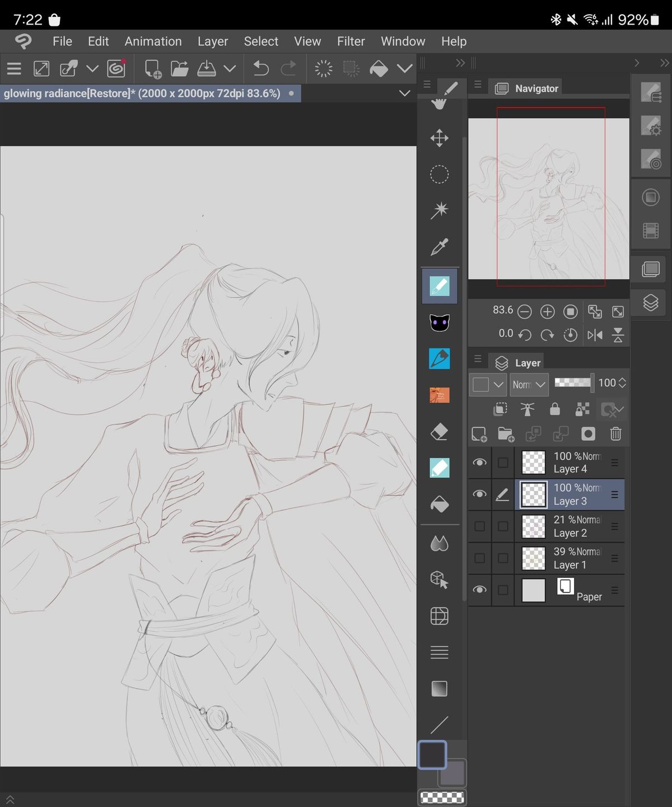Create a new raster layer
The image size is (672, 807).
click(x=479, y=434)
